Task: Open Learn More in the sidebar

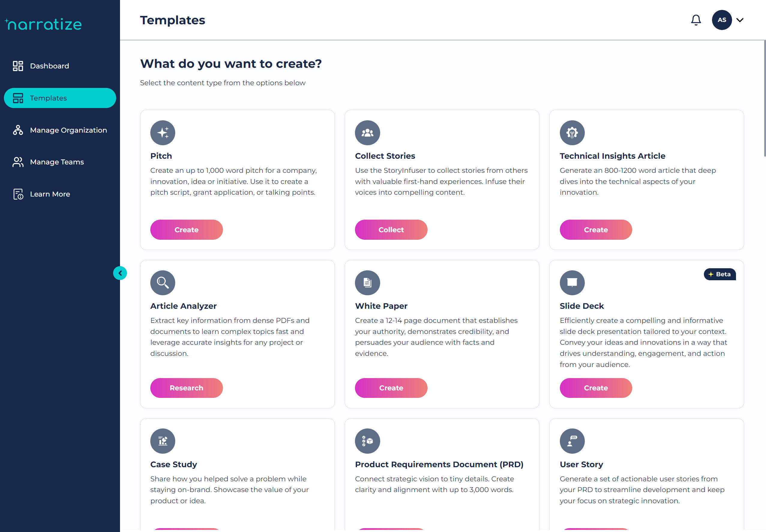Action: pyautogui.click(x=50, y=194)
